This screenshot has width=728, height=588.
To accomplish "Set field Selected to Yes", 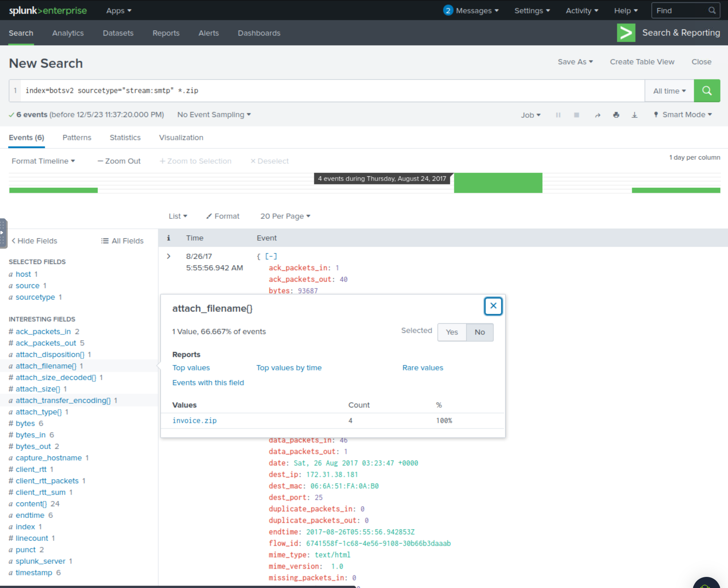I will (452, 332).
